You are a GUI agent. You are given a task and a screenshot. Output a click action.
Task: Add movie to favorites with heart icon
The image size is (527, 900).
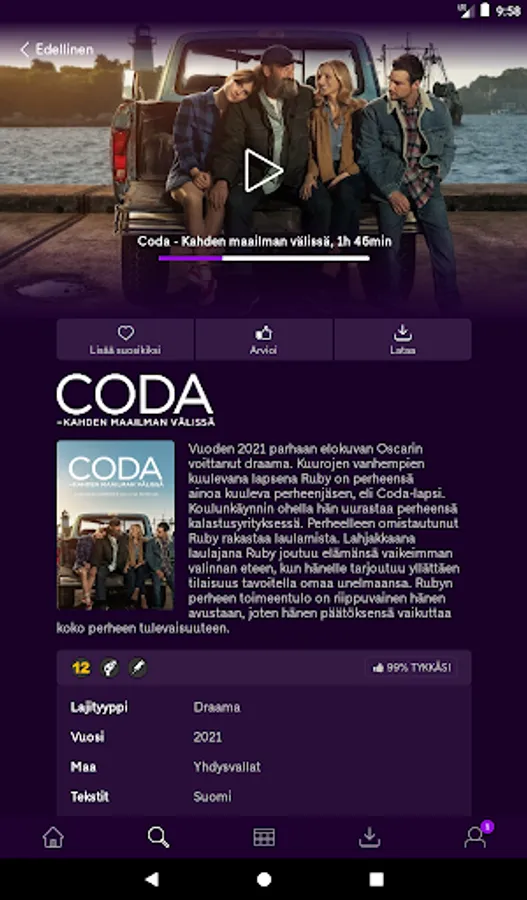125,340
